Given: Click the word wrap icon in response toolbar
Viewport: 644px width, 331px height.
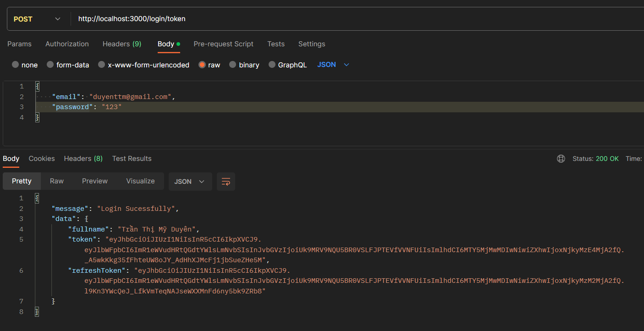Looking at the screenshot, I should (226, 182).
